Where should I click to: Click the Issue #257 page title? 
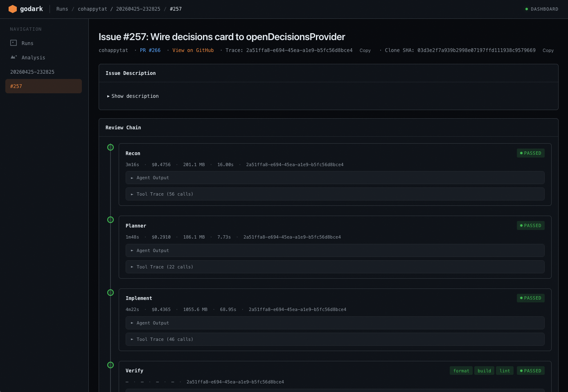point(222,37)
